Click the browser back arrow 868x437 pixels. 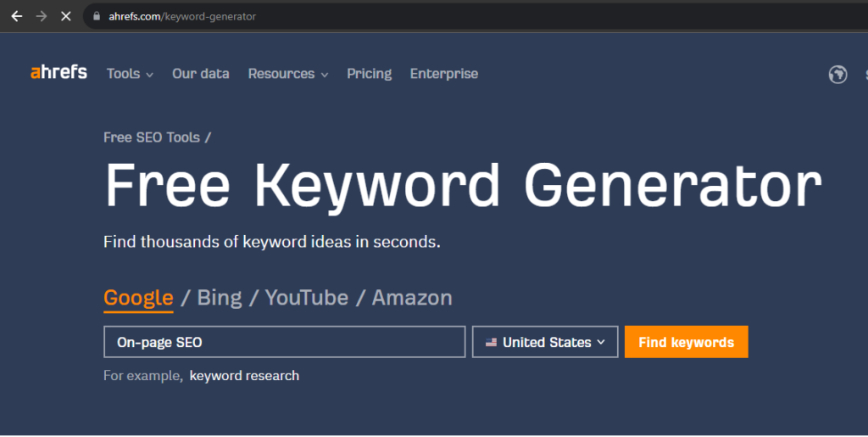[17, 16]
